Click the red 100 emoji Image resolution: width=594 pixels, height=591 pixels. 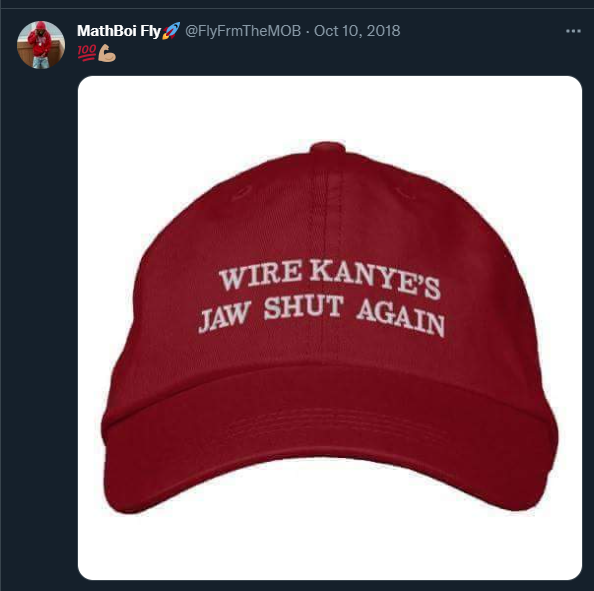[87, 53]
